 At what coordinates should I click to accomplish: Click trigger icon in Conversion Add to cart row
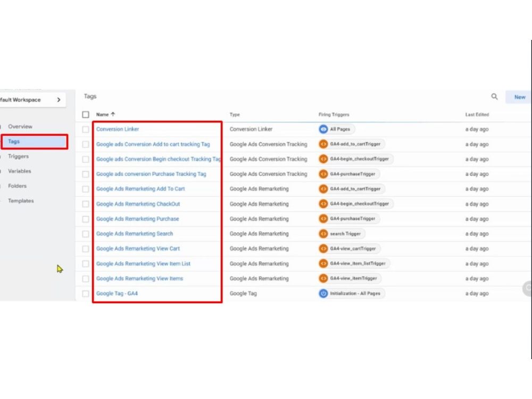(323, 144)
